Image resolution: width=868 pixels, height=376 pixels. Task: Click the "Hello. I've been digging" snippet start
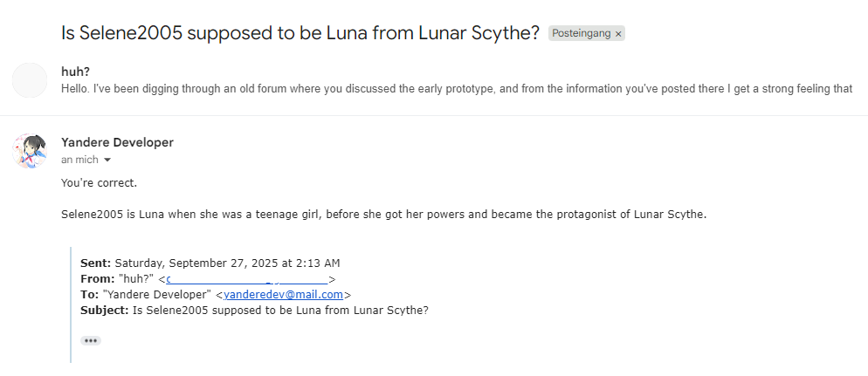point(131,88)
